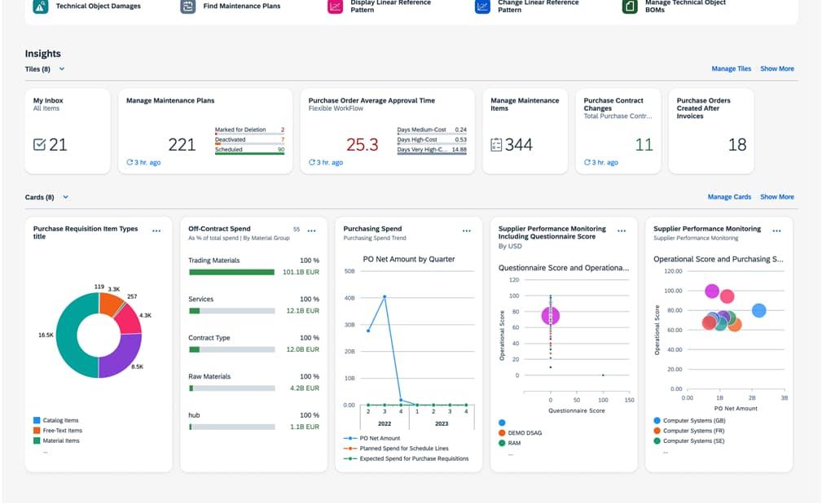Collapse the Tiles (8) section chevron
Screen dimensions: 822x504
[62, 68]
